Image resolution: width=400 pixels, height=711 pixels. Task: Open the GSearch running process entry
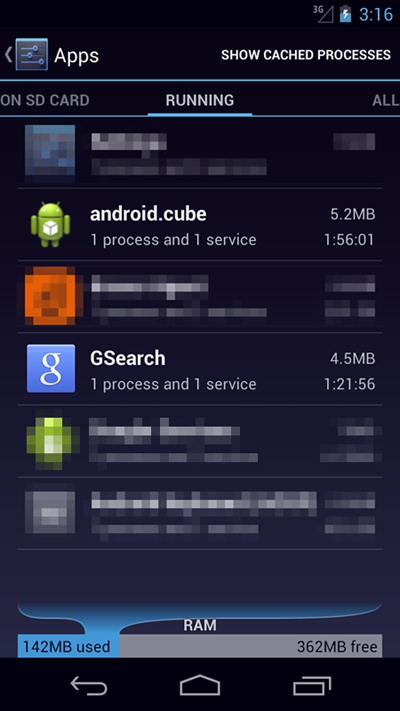point(200,369)
